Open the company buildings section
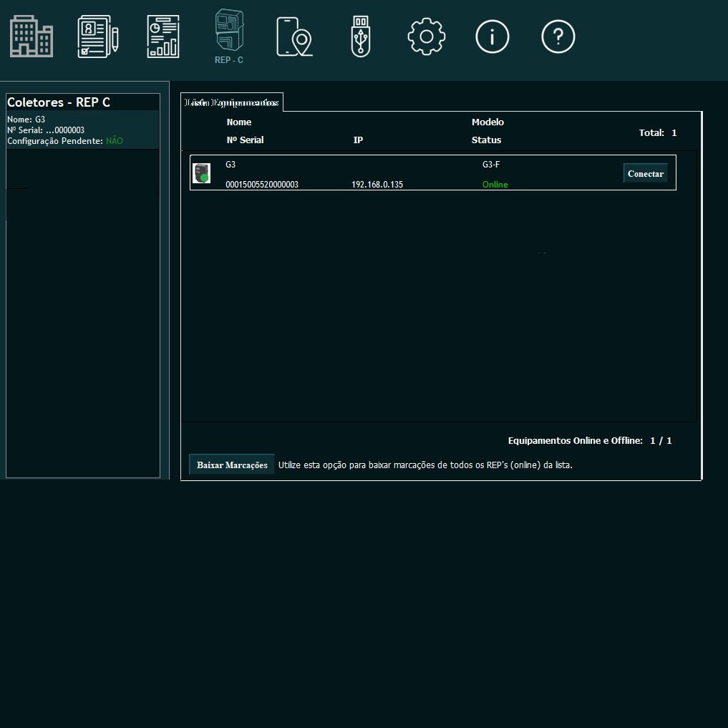 pos(31,36)
